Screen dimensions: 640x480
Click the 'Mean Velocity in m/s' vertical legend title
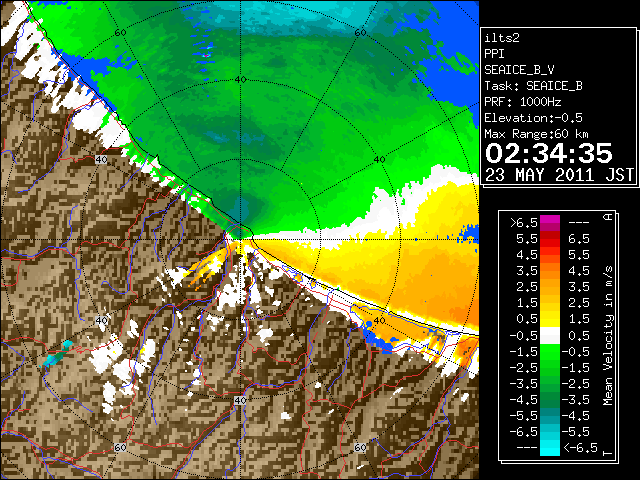[x=608, y=336]
